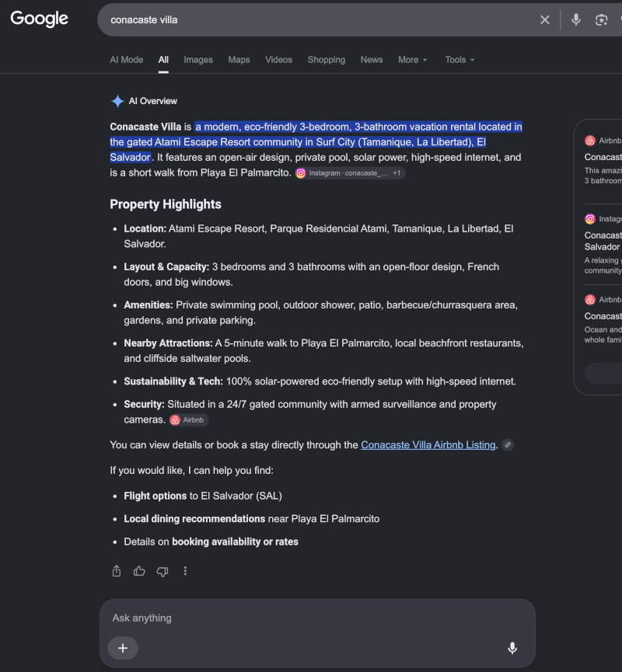The height and width of the screenshot is (672, 622).
Task: Click the Google logo
Action: [x=39, y=19]
